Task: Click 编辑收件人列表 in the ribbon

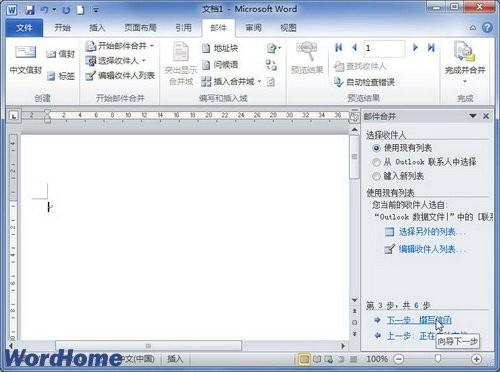Action: point(120,76)
